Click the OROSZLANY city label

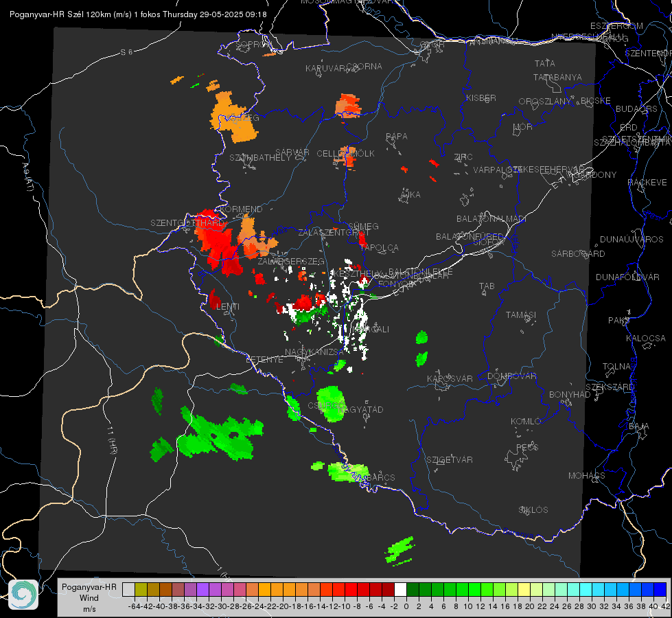pos(545,102)
